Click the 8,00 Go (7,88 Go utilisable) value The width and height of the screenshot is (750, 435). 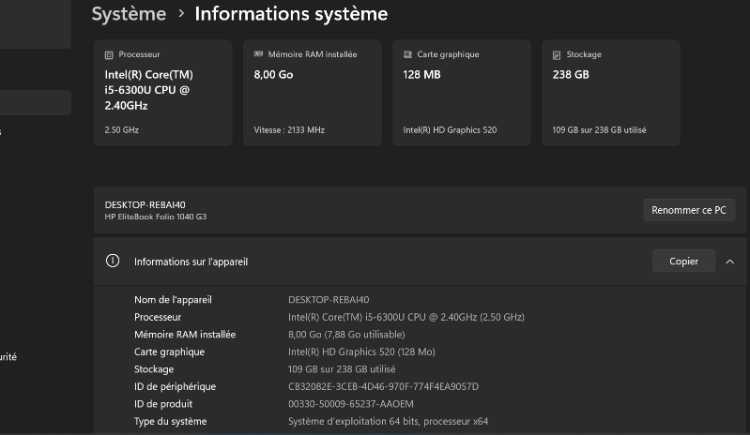click(346, 335)
